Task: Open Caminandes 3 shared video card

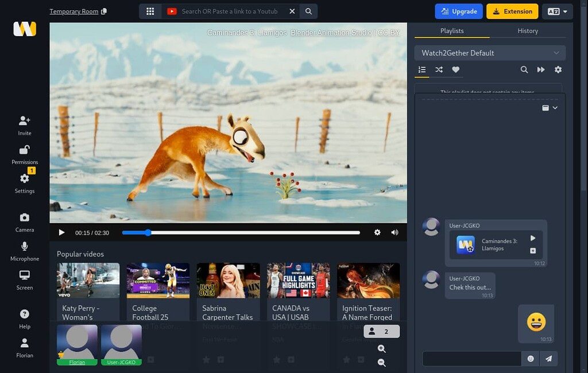Action: (496, 245)
